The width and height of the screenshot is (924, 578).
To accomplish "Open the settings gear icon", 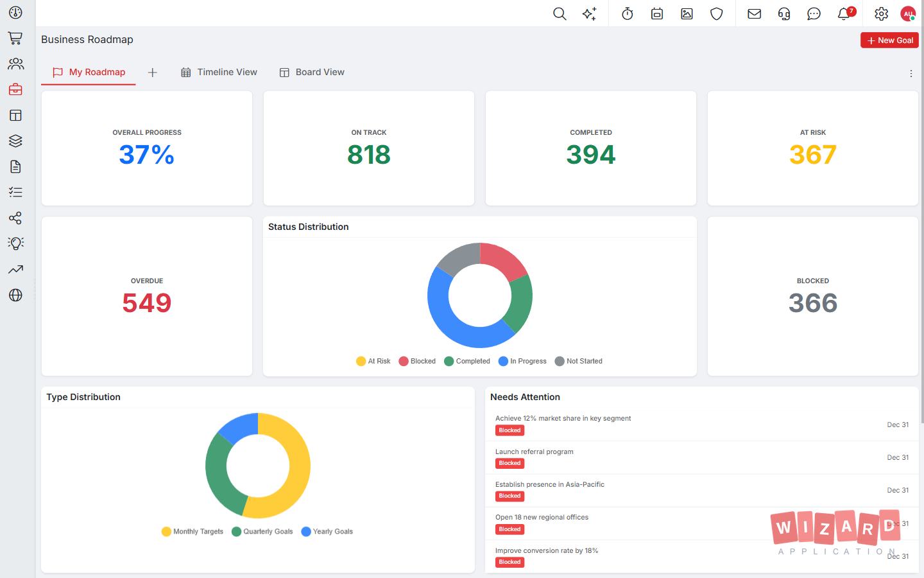I will pos(882,13).
